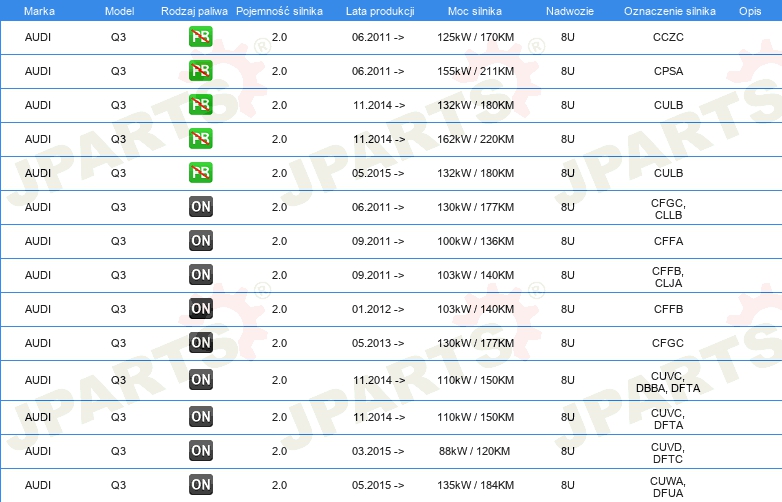Click the ON diesel icon for CFFA row
The image size is (782, 502).
tap(200, 241)
